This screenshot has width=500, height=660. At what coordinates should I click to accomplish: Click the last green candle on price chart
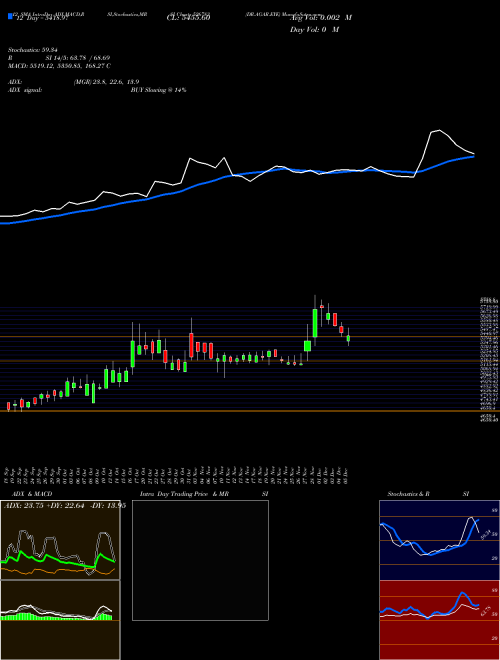pyautogui.click(x=348, y=338)
